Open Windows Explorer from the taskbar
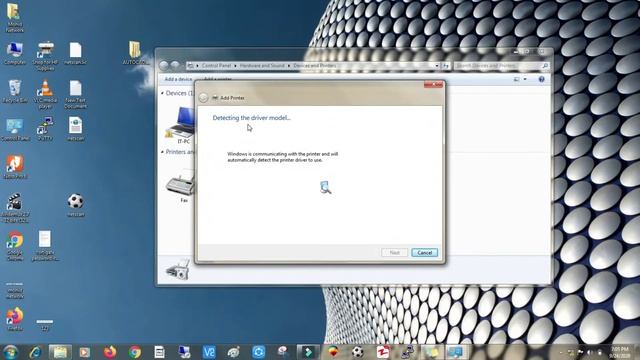Viewport: 640px width, 360px height. (60, 352)
